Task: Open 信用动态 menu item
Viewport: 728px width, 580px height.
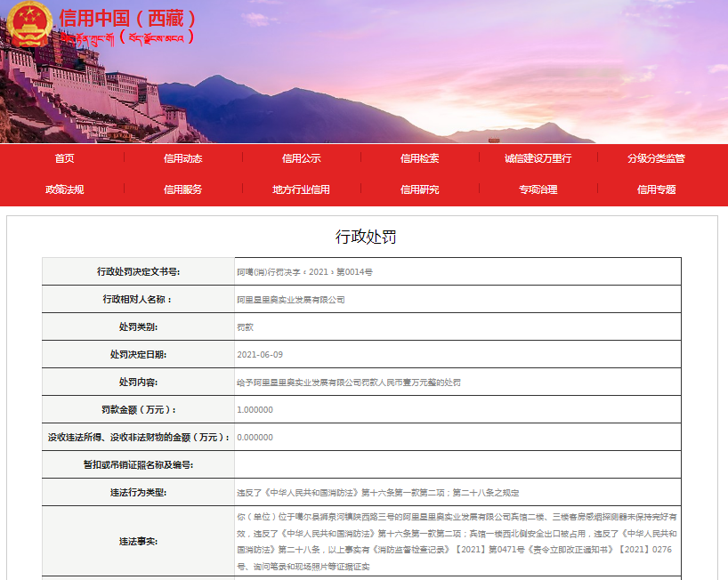Action: point(183,158)
